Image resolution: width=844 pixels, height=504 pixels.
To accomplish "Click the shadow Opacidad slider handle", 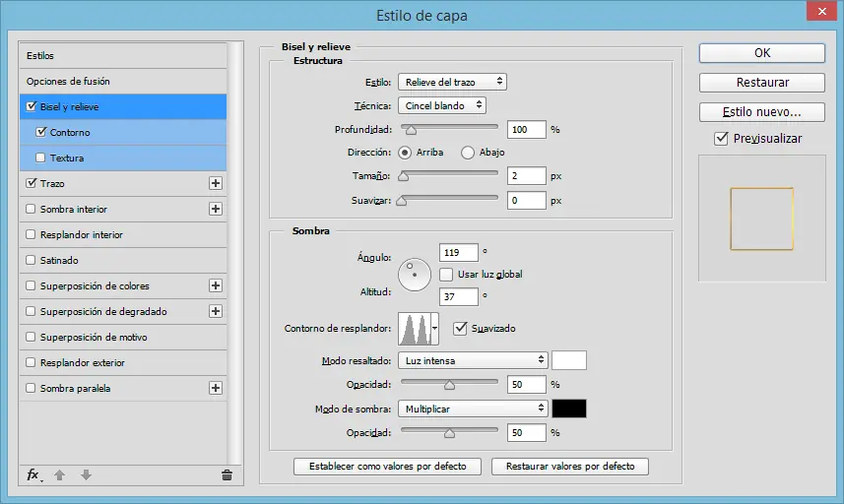I will tap(449, 433).
